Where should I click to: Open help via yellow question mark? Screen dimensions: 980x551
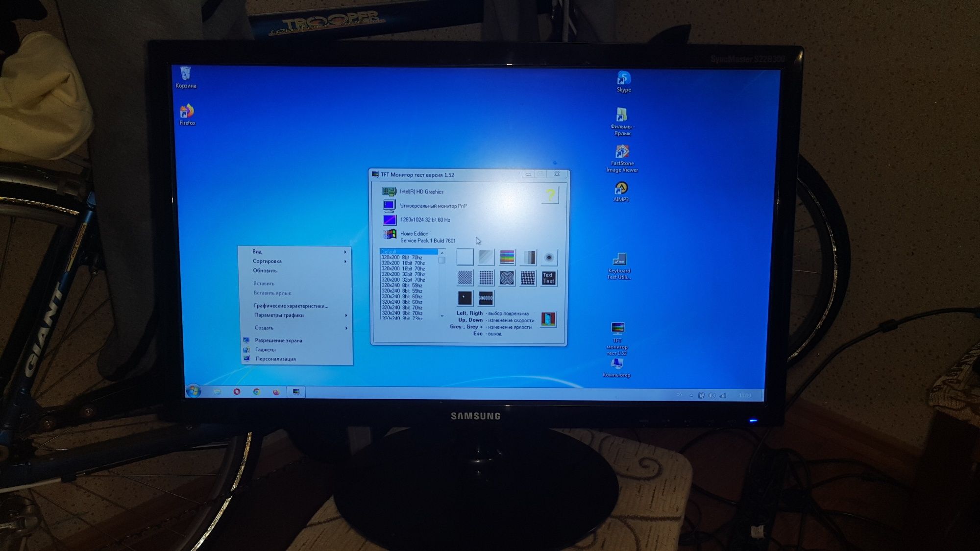coord(550,195)
